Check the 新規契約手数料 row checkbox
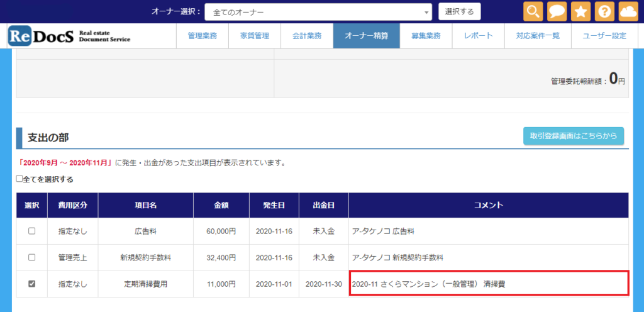The image size is (644, 312). 31,257
